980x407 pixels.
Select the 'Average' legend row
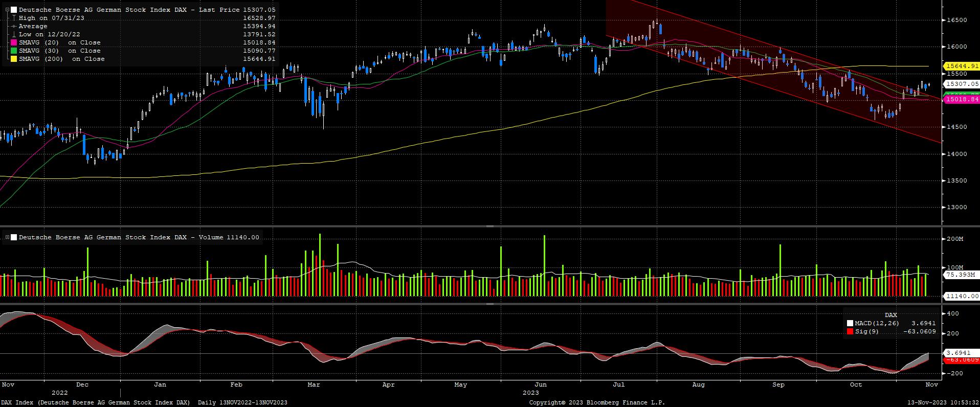33,26
